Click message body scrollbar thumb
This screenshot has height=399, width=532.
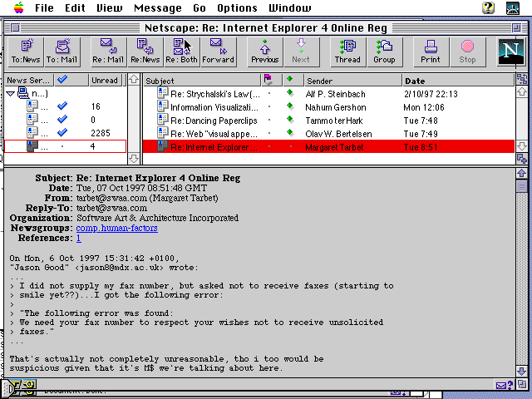click(x=522, y=185)
